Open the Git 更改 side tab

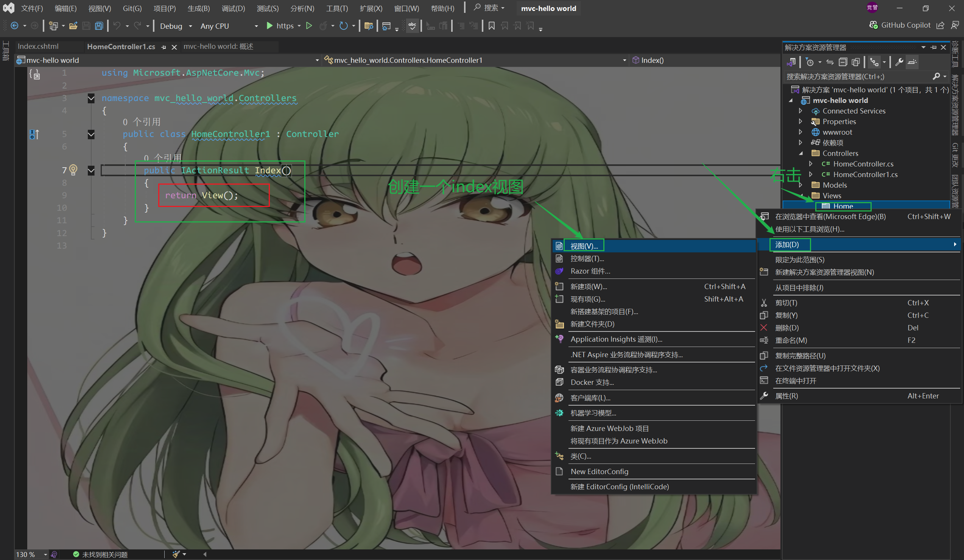point(955,155)
